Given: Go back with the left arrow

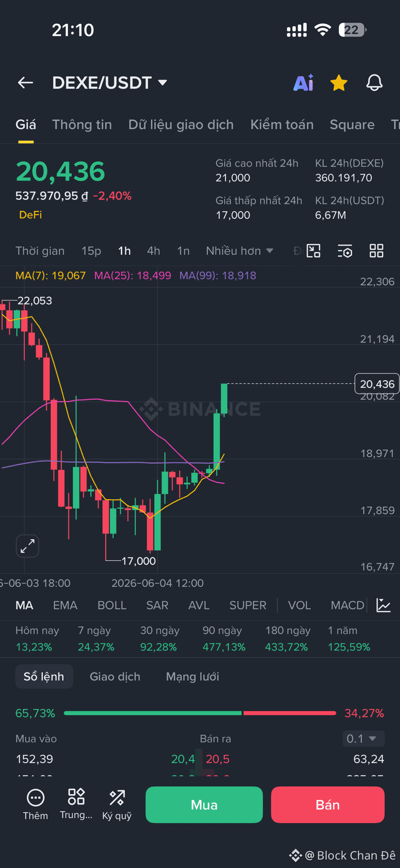Looking at the screenshot, I should coord(26,83).
